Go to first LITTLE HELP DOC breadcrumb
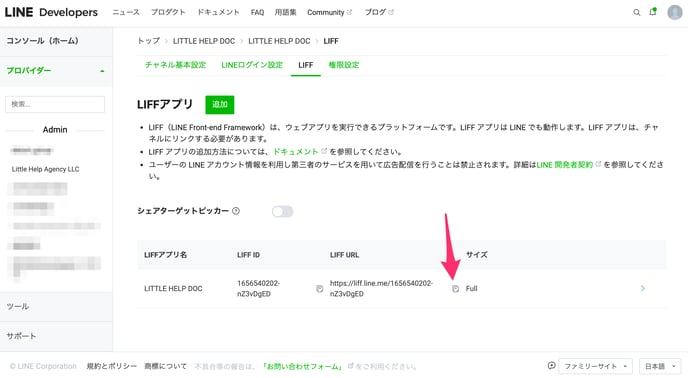 click(x=204, y=41)
